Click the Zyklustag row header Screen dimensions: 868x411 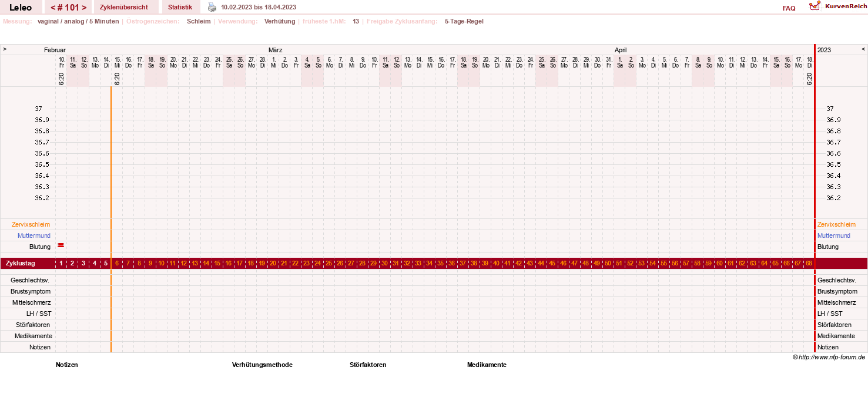[x=20, y=263]
